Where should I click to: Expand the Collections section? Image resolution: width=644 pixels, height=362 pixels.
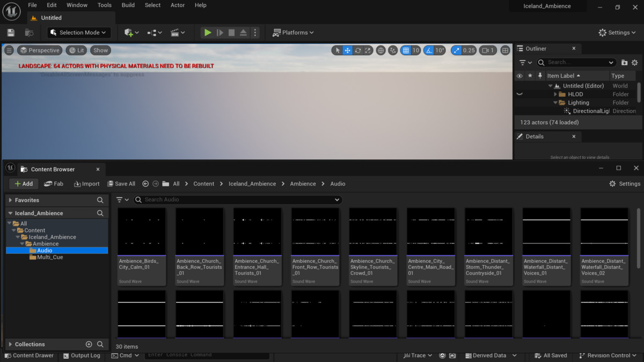tap(10, 344)
